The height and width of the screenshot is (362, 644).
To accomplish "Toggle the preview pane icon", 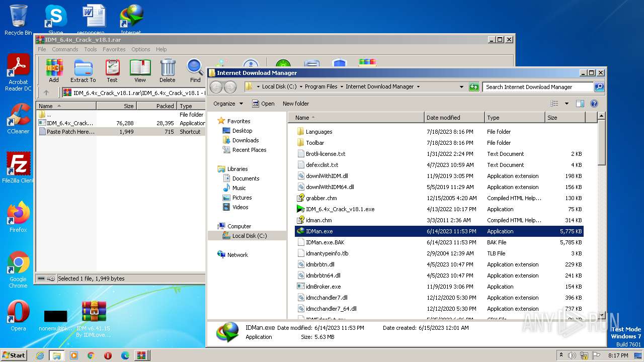I will click(x=580, y=104).
